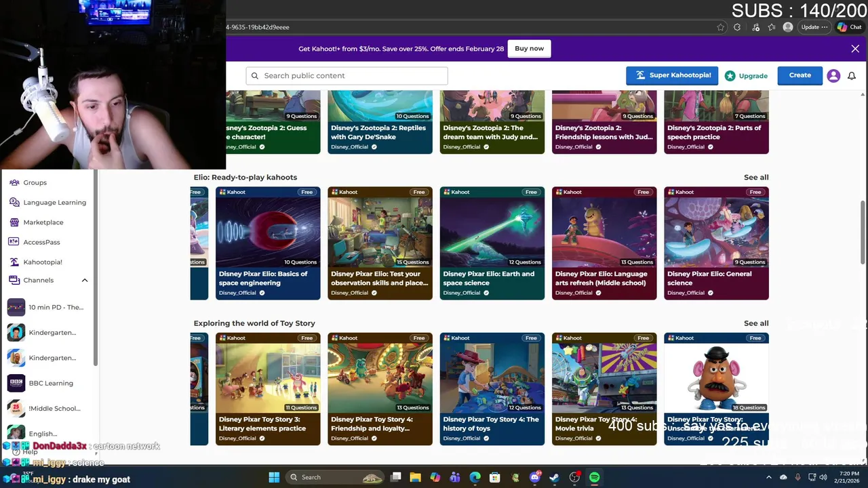Favorite this page with the star icon
The height and width of the screenshot is (488, 868).
[x=720, y=27]
